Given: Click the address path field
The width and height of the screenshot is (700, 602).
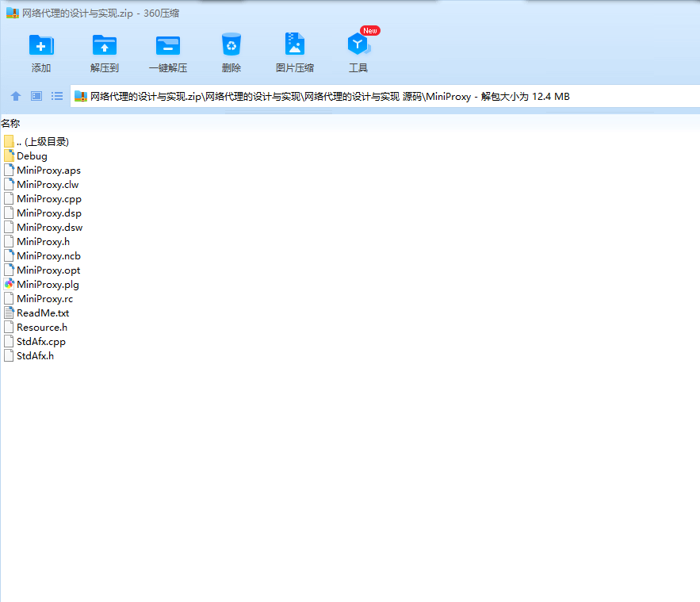Looking at the screenshot, I should 384,97.
